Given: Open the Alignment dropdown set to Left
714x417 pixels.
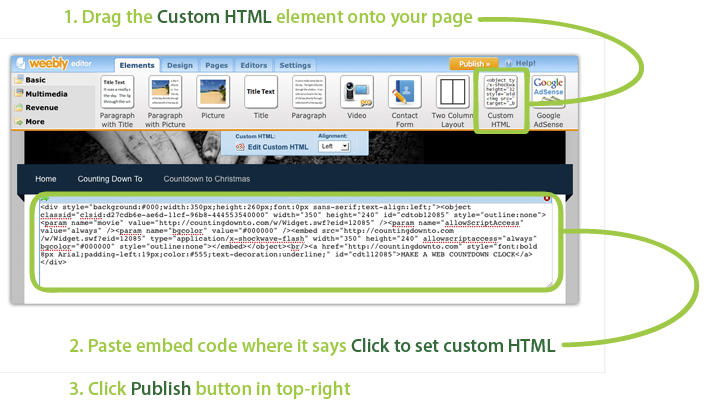Looking at the screenshot, I should click(x=334, y=147).
